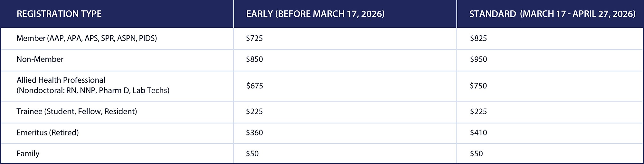Screen dimensions: 644x164
Task: Select the Emeritus (Retired) row label
Action: point(48,132)
